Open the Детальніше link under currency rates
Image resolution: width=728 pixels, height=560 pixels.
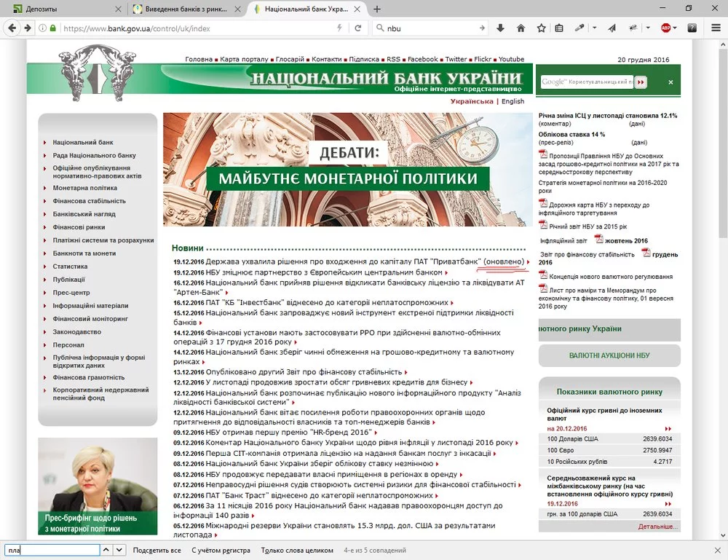click(x=658, y=527)
